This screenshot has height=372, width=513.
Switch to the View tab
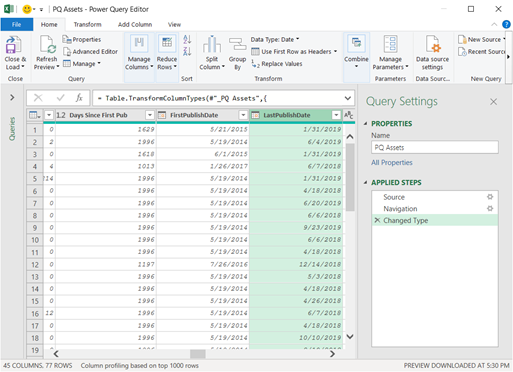coord(174,24)
